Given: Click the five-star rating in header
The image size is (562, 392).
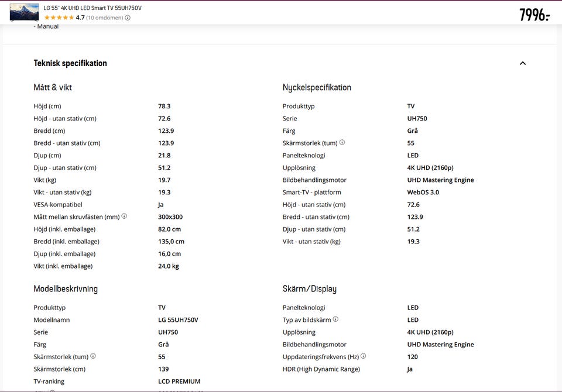Looking at the screenshot, I should tap(59, 18).
